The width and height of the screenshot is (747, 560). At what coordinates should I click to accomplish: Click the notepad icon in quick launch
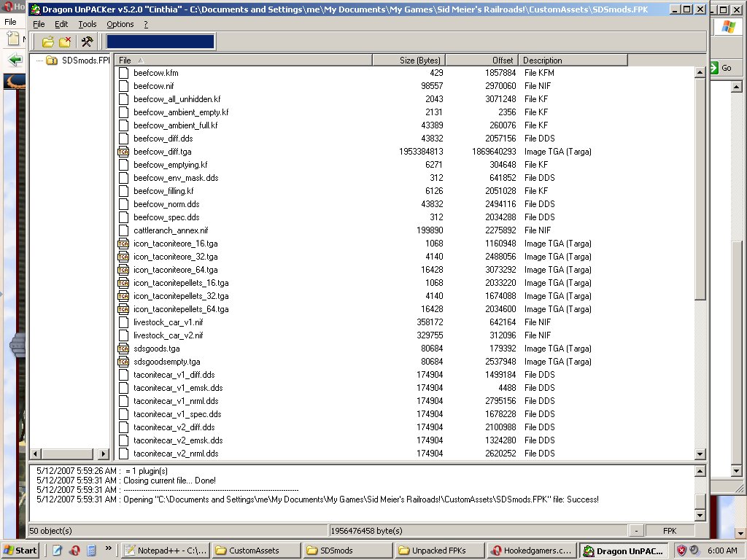[x=57, y=551]
